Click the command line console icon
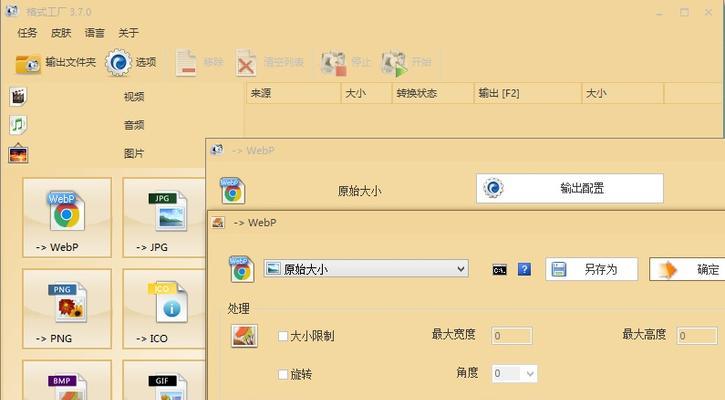This screenshot has height=400, width=725. 499,270
